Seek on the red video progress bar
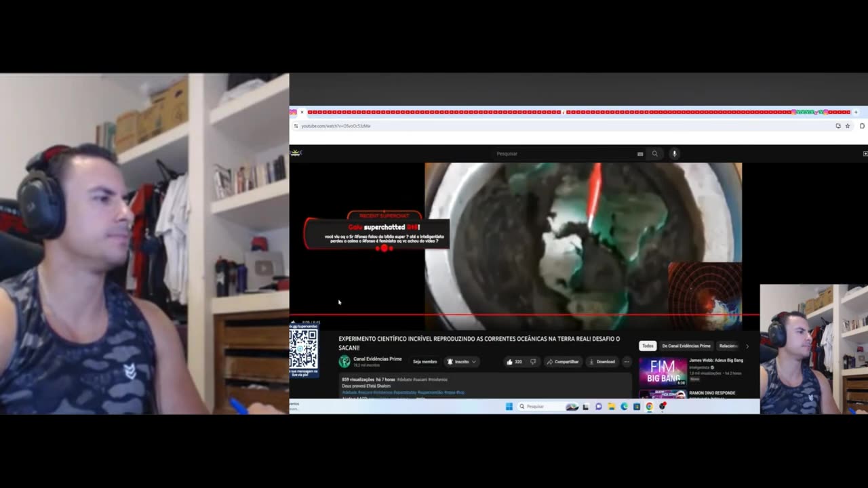This screenshot has width=868, height=488. (x=525, y=315)
